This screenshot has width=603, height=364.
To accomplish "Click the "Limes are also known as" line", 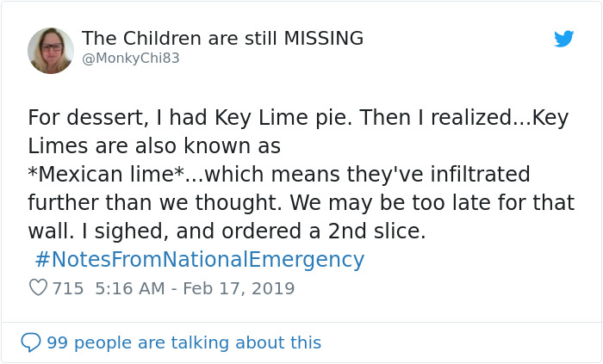I will pos(154,146).
